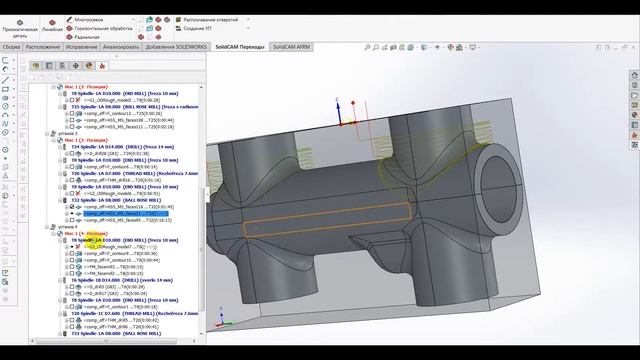Switch to the Сборка tab

click(x=11, y=47)
